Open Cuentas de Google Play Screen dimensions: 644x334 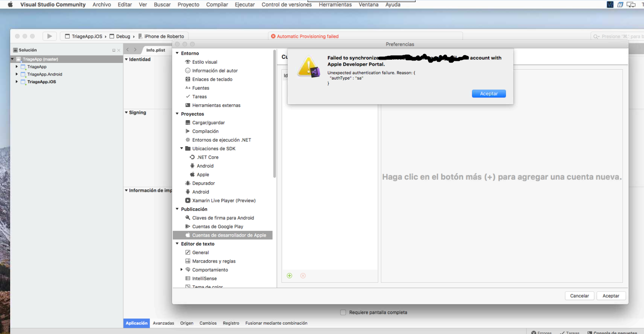coord(218,227)
